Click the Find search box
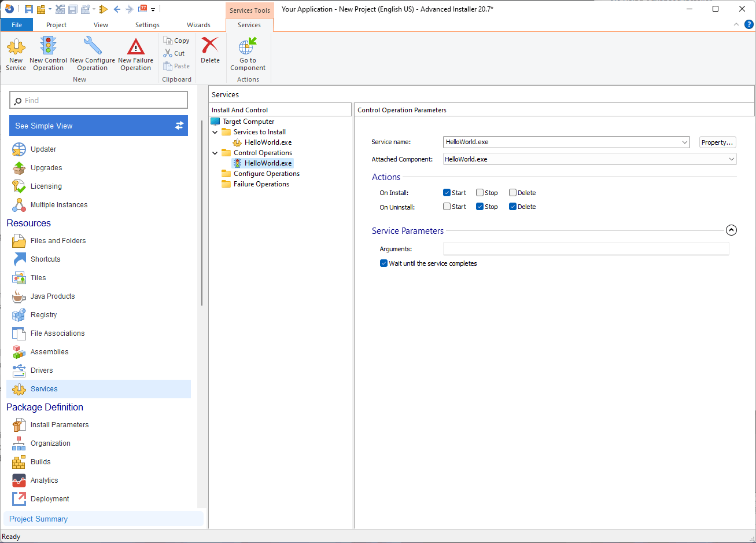 [x=98, y=100]
